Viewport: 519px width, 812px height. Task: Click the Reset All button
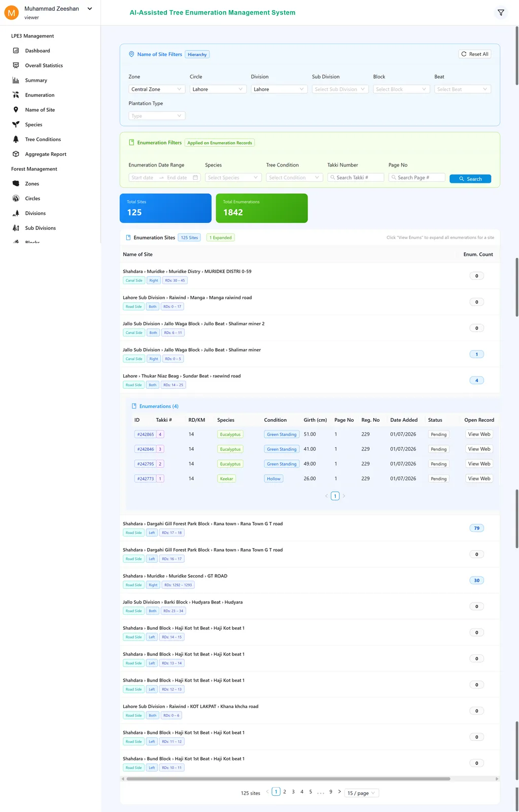pos(475,54)
